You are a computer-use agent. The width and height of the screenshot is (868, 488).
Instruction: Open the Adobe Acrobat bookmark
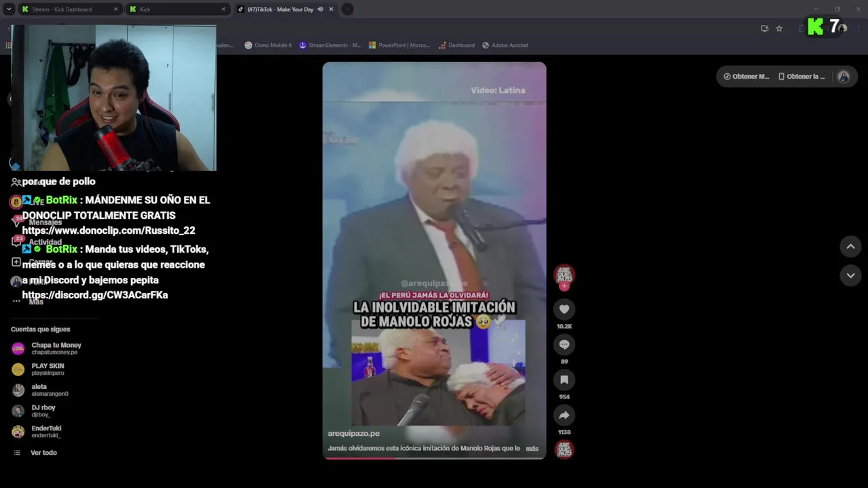[x=505, y=45]
